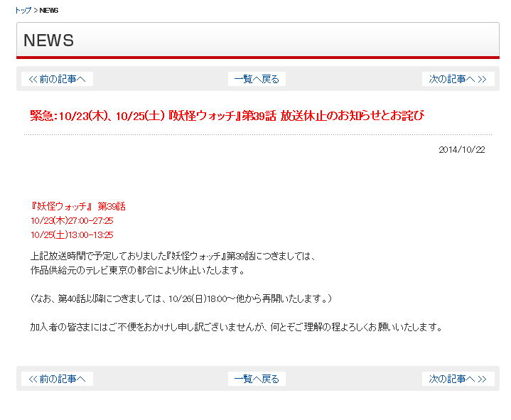This screenshot has height=420, width=511.
Task: Click the large NEWS page heading
Action: tap(48, 41)
